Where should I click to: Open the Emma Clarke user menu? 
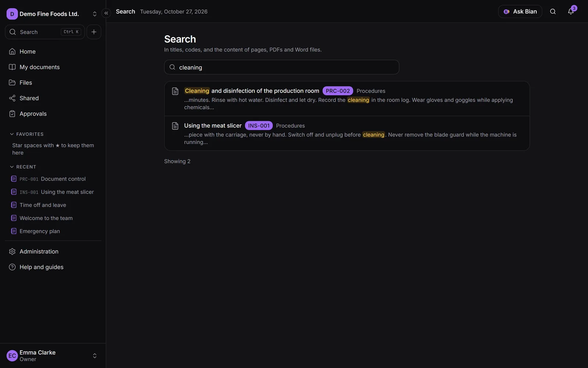point(53,356)
